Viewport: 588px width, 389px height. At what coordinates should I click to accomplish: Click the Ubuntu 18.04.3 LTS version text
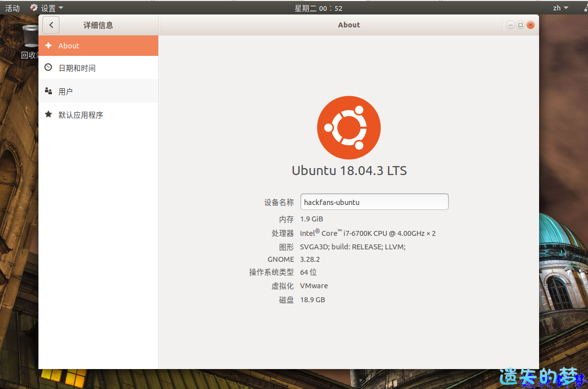(349, 171)
